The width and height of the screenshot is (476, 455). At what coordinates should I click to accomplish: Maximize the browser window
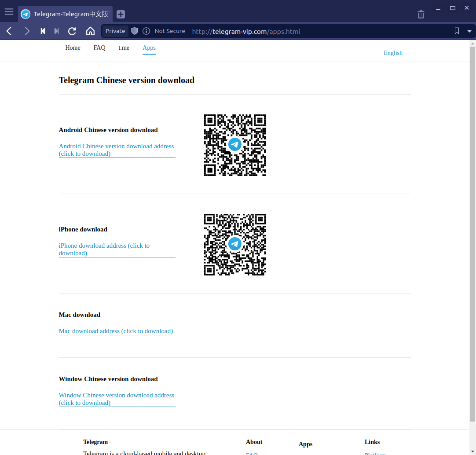click(453, 8)
